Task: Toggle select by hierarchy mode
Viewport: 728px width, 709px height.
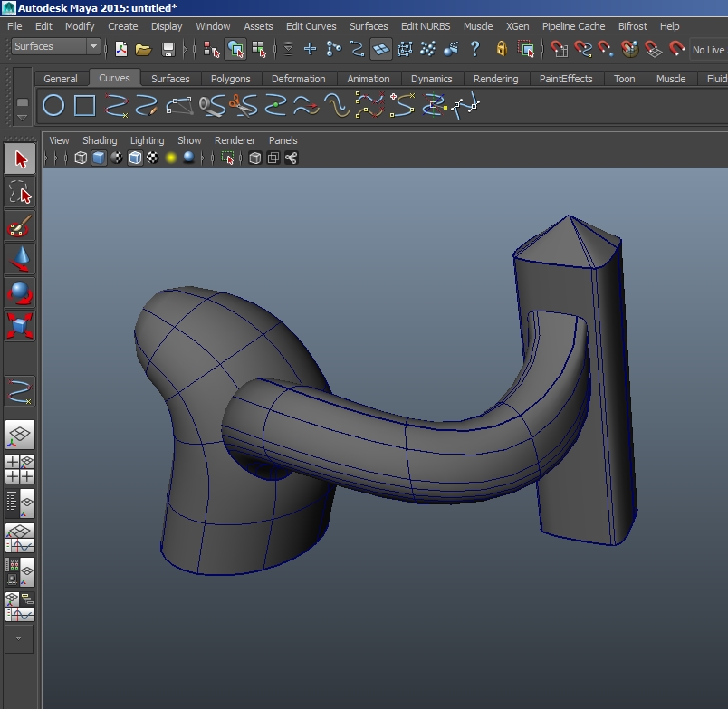Action: point(212,49)
